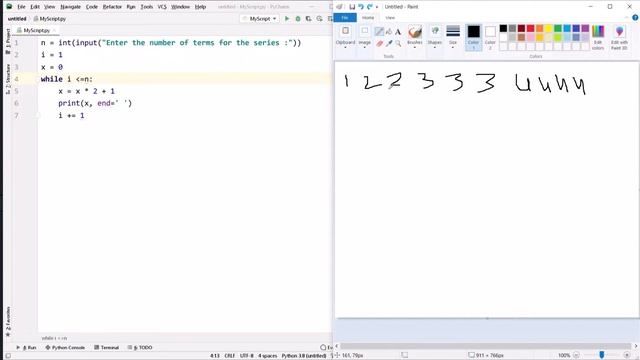The height and width of the screenshot is (360, 640).
Task: Click the Redo arrow in Paint
Action: click(x=369, y=7)
